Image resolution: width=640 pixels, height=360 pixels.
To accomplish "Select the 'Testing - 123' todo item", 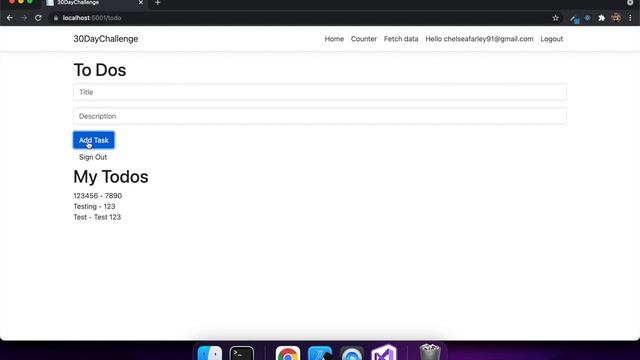I will pyautogui.click(x=94, y=207).
